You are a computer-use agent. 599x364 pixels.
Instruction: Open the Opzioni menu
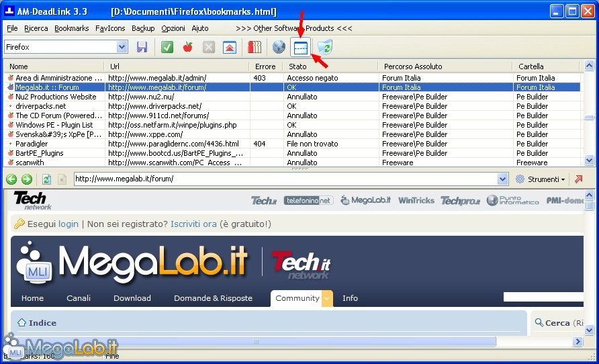click(x=173, y=28)
